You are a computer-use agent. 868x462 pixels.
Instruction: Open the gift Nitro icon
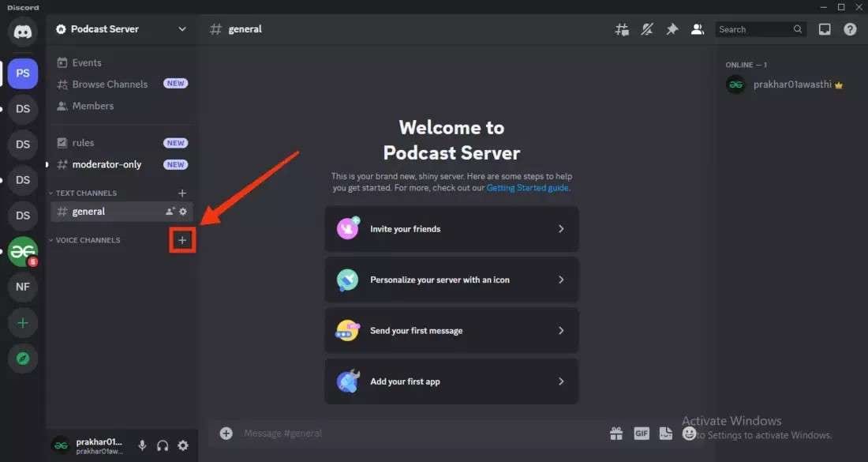coord(617,434)
